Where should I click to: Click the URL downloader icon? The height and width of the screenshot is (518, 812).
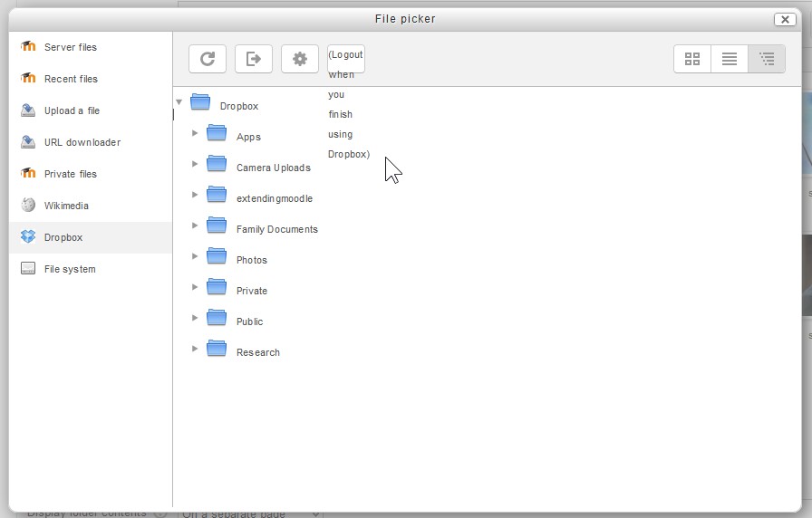pos(28,142)
